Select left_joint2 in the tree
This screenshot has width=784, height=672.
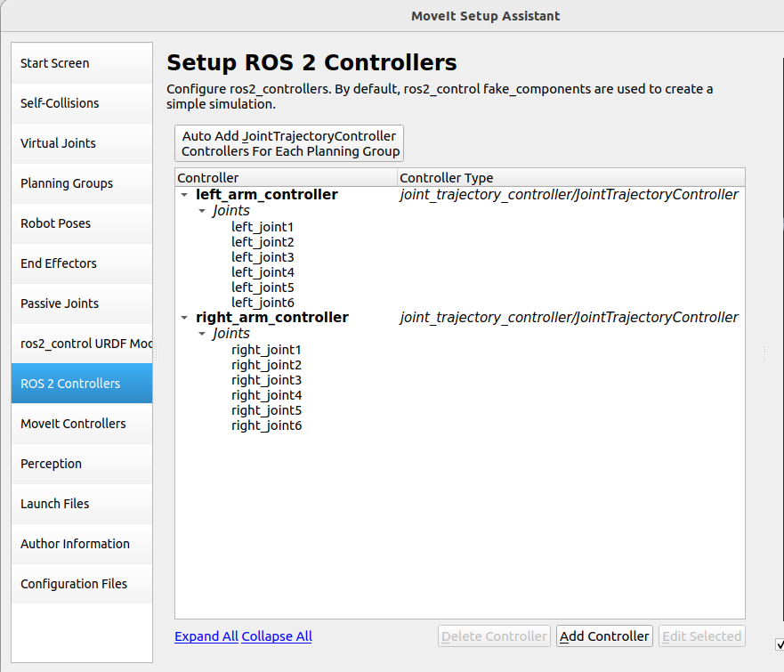pyautogui.click(x=263, y=242)
